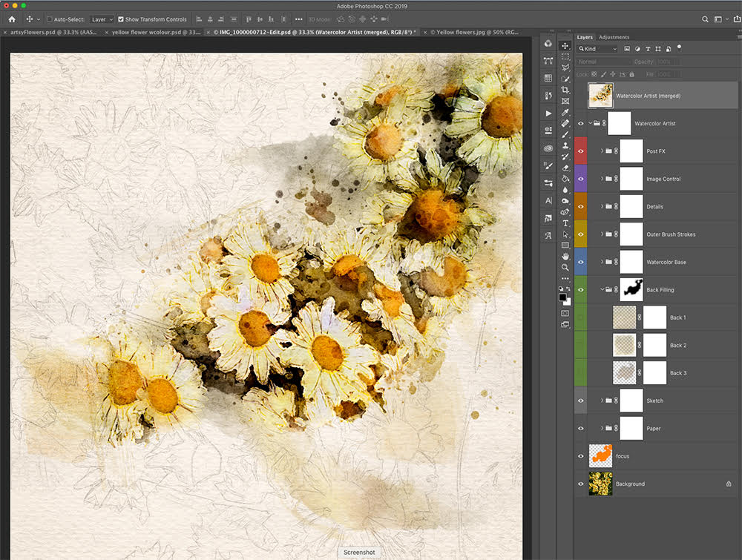Select the Brush tool

[x=565, y=134]
